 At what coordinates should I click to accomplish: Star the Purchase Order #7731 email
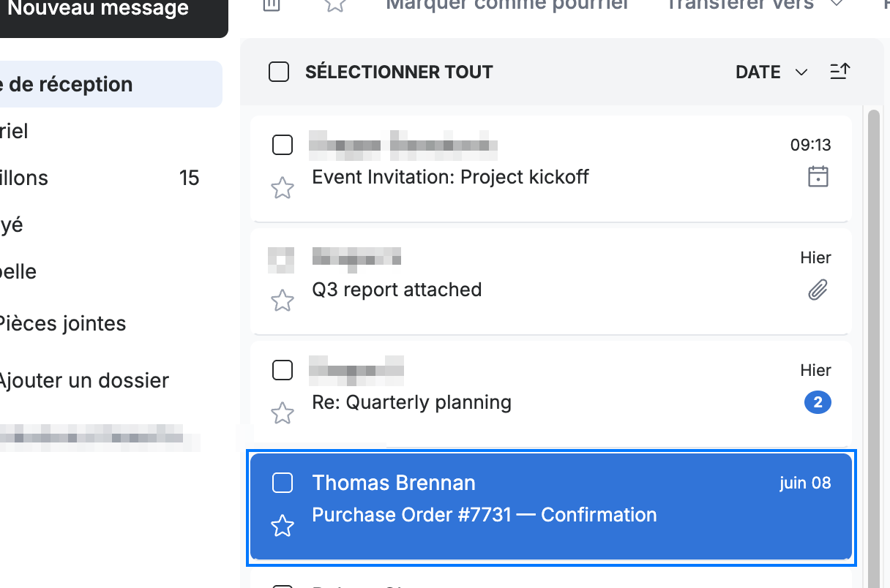click(x=283, y=526)
